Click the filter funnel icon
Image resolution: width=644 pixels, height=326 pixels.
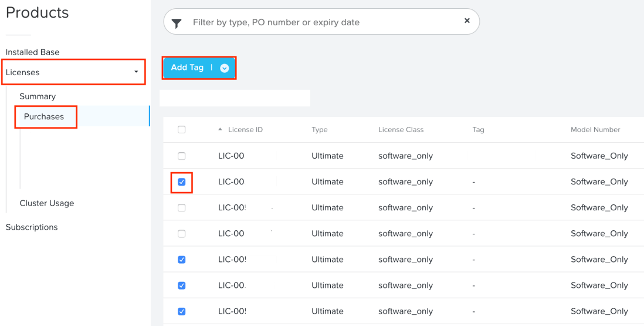pos(177,23)
